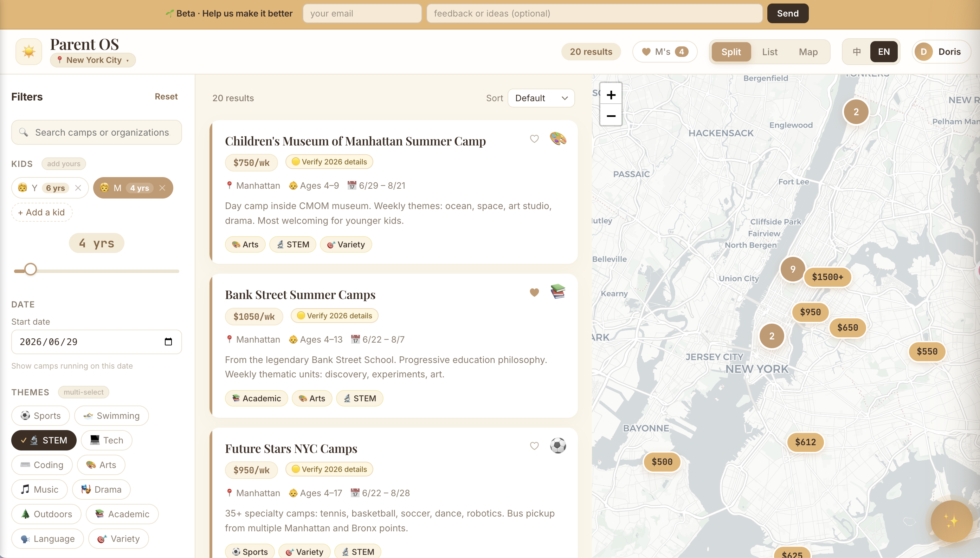Toggle the Academic theme filter in sidebar
This screenshot has height=558, width=980.
pyautogui.click(x=122, y=513)
